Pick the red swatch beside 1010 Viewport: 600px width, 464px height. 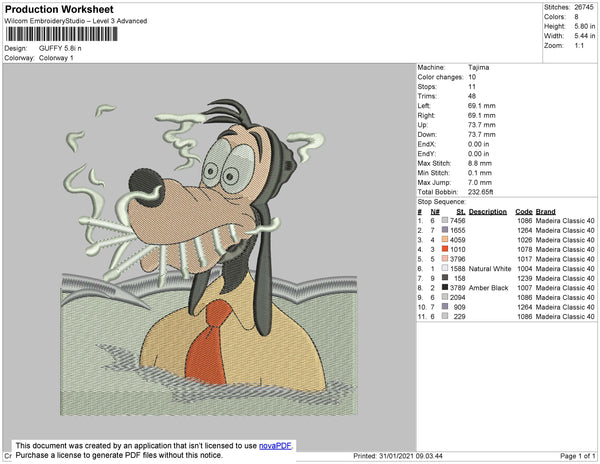click(x=445, y=249)
